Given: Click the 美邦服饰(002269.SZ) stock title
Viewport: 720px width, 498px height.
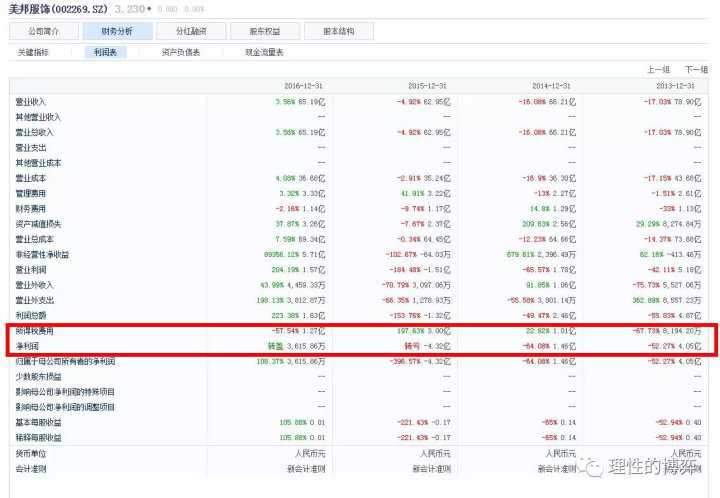Looking at the screenshot, I should pyautogui.click(x=58, y=9).
